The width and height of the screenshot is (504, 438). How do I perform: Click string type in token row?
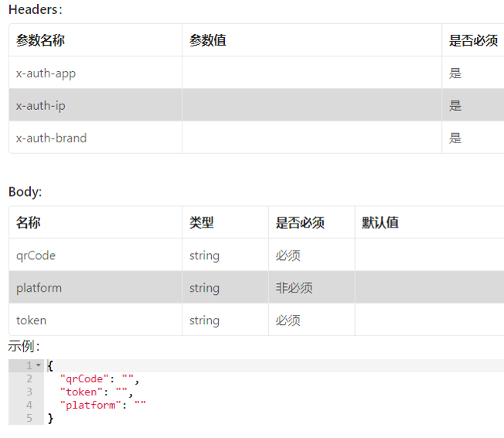204,320
